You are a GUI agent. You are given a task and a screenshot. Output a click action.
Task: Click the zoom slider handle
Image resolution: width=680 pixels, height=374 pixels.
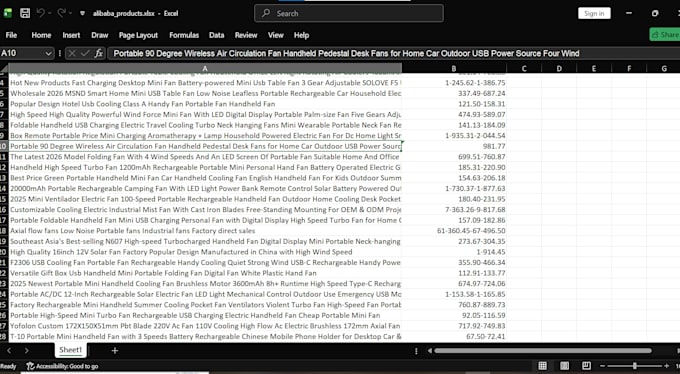[634, 366]
